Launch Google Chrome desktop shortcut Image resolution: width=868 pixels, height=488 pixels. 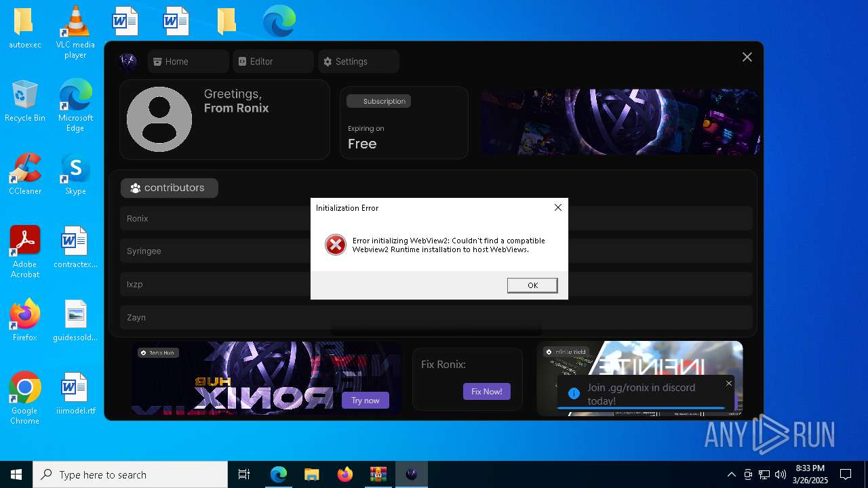click(24, 398)
